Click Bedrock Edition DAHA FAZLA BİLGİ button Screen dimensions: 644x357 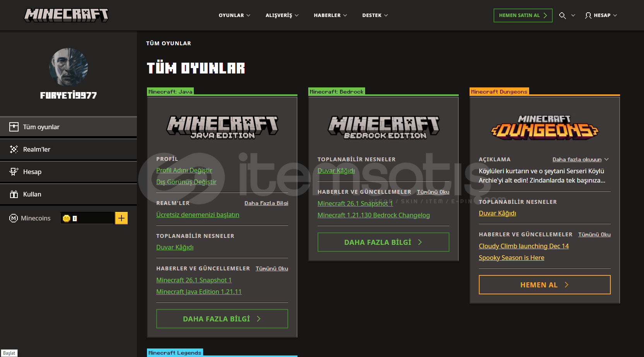(x=383, y=242)
